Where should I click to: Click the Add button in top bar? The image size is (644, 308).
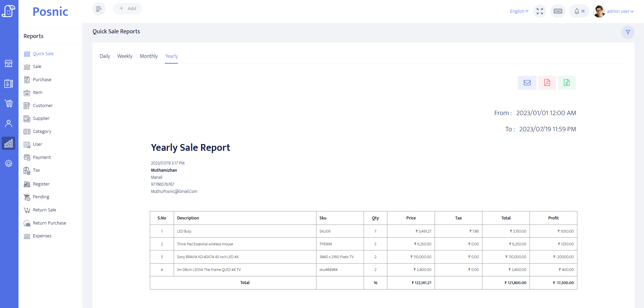[x=128, y=9]
